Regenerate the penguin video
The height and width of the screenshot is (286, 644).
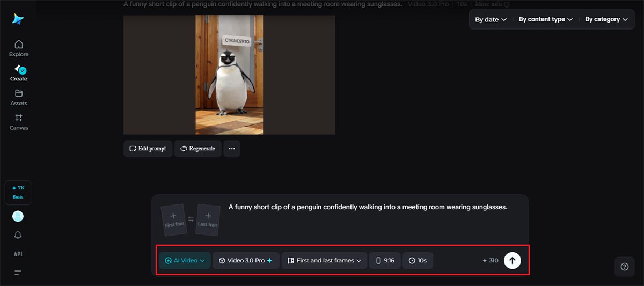tap(197, 149)
